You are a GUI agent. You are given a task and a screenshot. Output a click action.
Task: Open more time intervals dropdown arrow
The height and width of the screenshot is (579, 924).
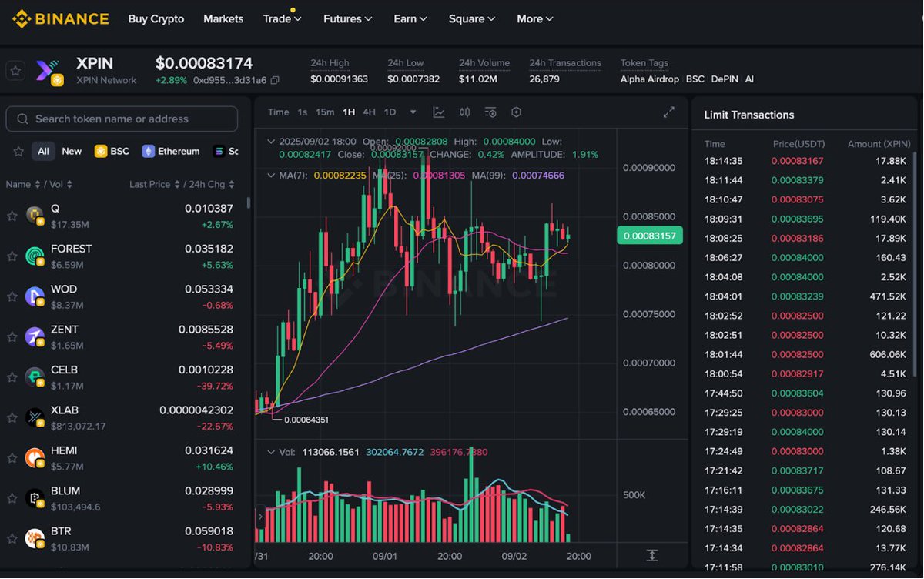[x=413, y=112]
